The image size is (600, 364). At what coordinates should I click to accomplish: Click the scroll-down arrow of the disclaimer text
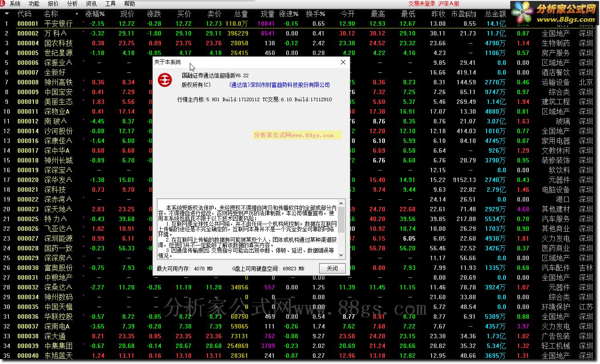(x=341, y=256)
